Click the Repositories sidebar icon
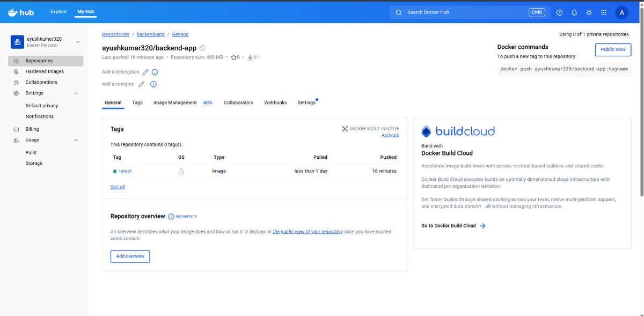 click(16, 61)
